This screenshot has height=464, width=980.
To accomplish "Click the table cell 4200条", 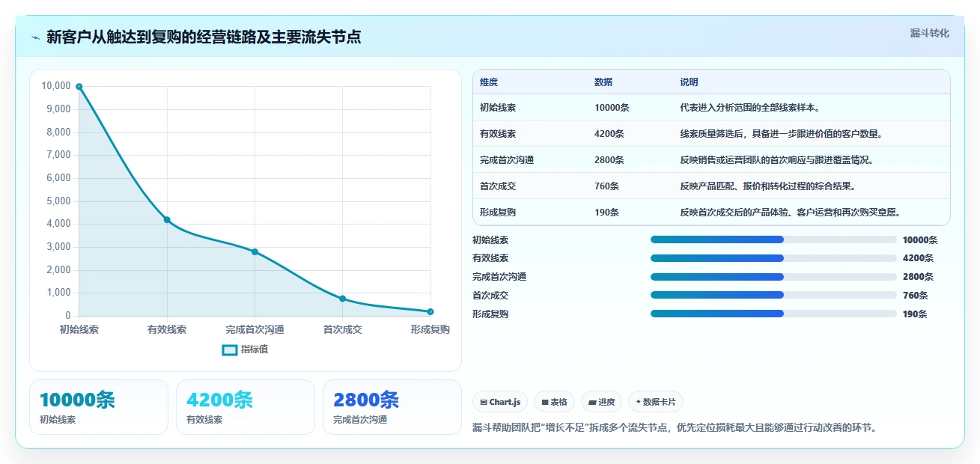I will pyautogui.click(x=609, y=134).
